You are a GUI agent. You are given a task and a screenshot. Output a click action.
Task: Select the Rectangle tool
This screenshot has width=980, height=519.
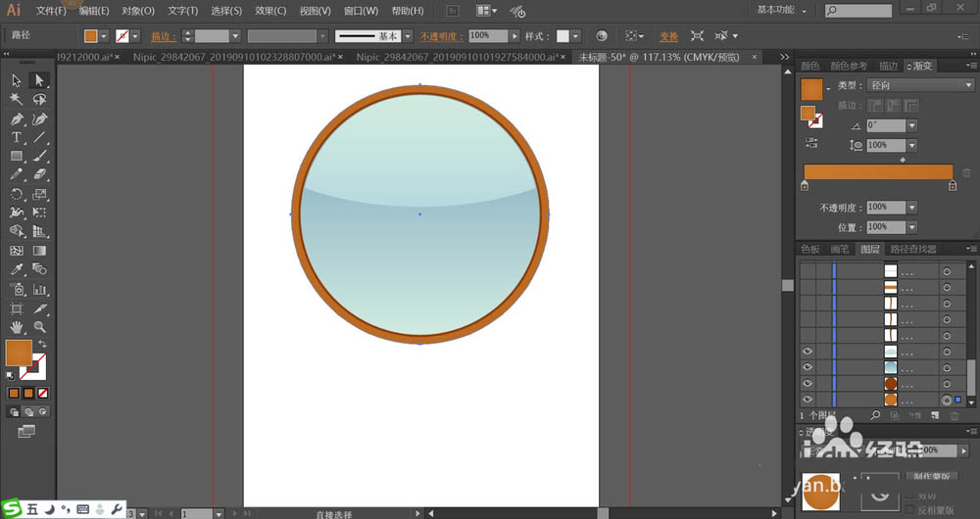pos(17,156)
